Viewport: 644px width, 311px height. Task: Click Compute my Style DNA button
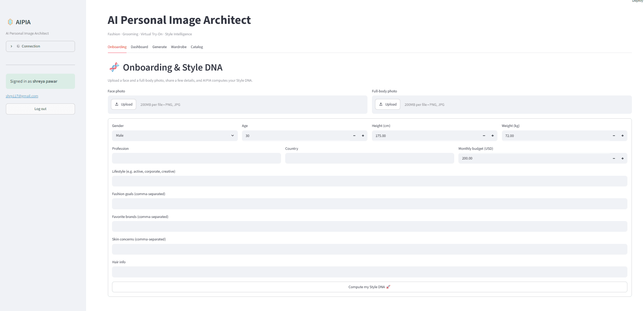pyautogui.click(x=370, y=287)
